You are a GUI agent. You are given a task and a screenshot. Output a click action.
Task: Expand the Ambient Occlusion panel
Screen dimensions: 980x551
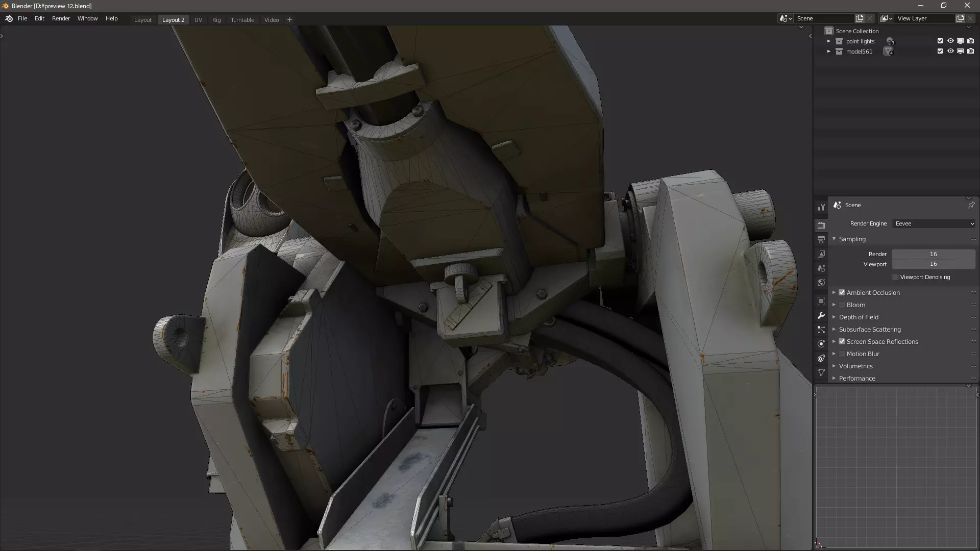tap(834, 292)
